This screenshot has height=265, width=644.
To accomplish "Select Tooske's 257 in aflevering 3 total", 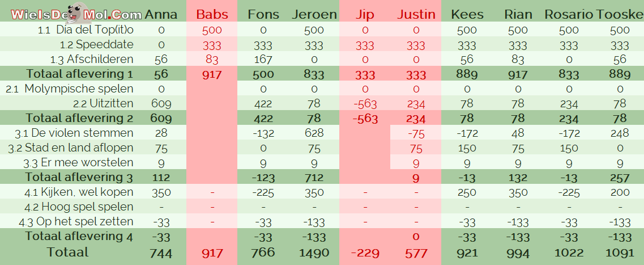I will [x=620, y=178].
